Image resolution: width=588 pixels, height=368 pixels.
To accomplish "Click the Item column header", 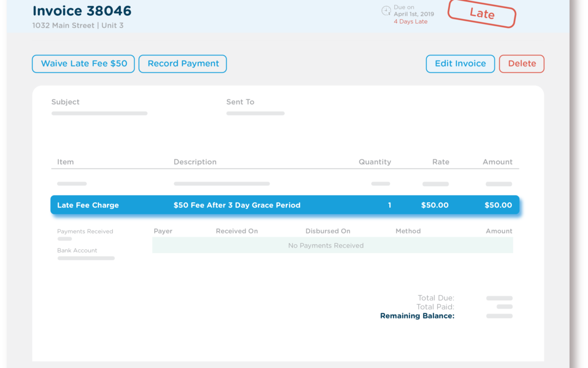I will coord(65,162).
